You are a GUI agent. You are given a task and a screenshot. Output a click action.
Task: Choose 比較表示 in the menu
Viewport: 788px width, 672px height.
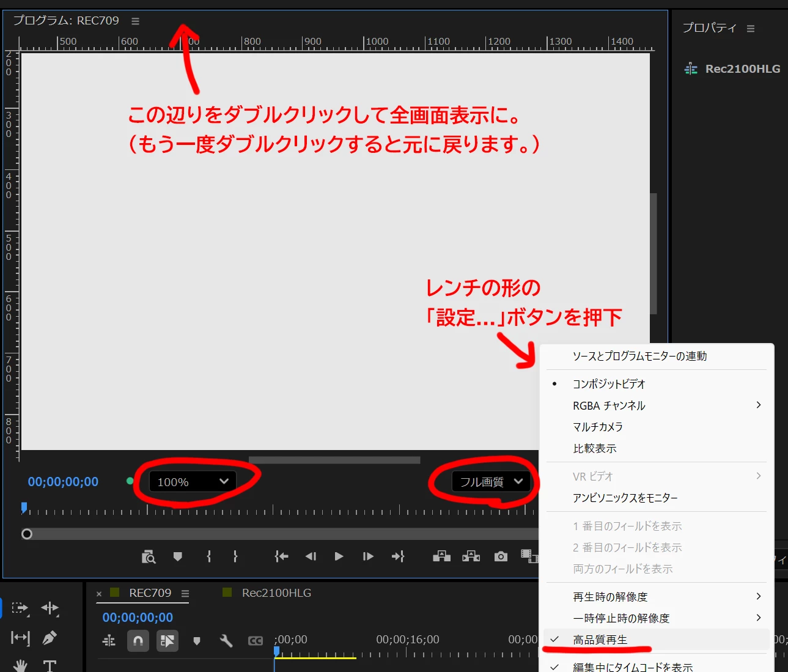[656, 448]
